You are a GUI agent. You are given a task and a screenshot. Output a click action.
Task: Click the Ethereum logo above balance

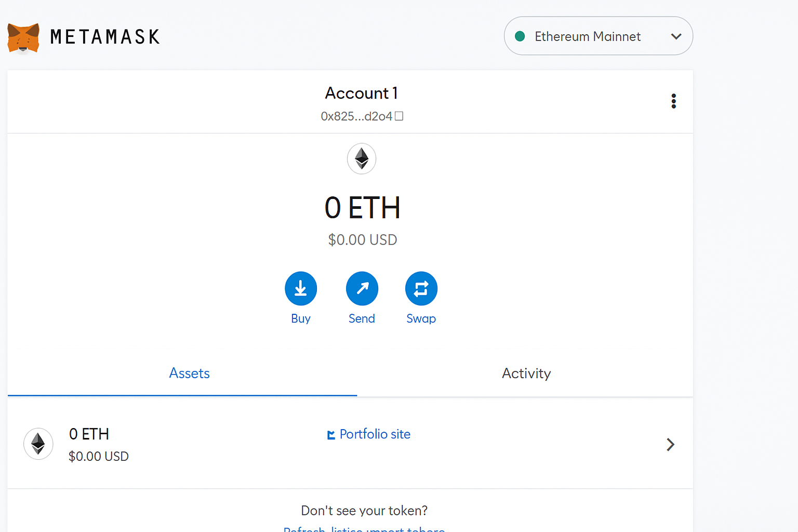click(362, 158)
